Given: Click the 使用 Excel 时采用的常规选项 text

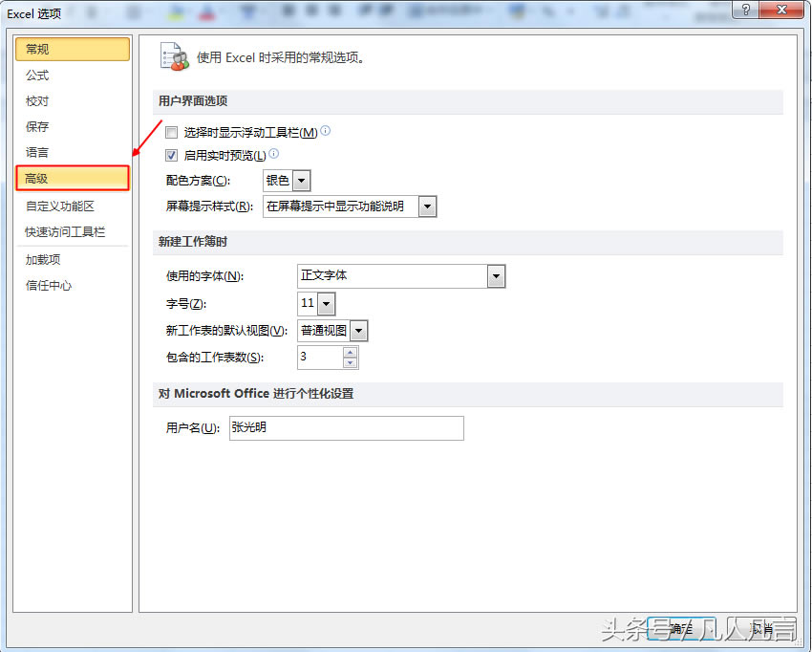Looking at the screenshot, I should (281, 57).
